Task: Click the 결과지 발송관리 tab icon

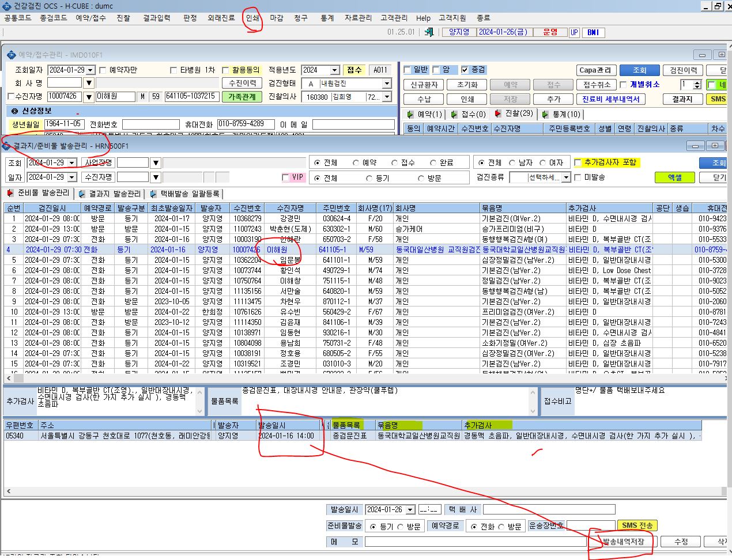Action: click(x=82, y=194)
